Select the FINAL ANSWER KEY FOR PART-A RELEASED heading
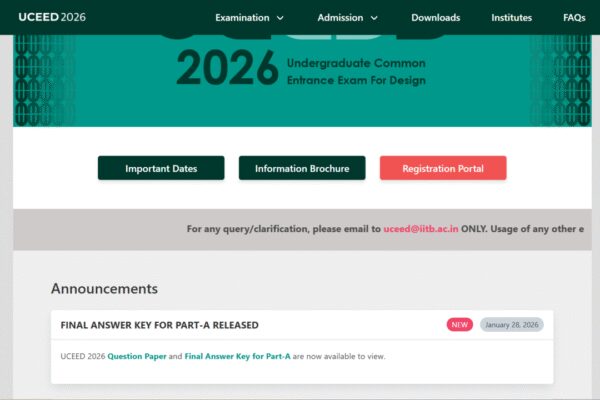Viewport: 600px width, 400px height. click(160, 325)
